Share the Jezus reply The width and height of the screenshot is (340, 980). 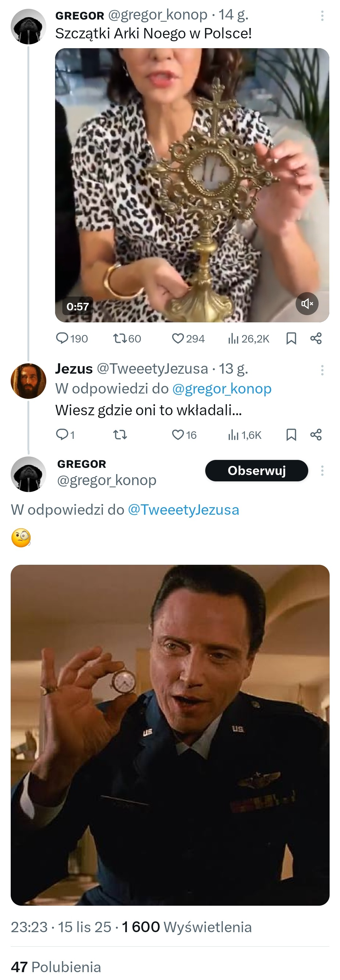coord(316,434)
